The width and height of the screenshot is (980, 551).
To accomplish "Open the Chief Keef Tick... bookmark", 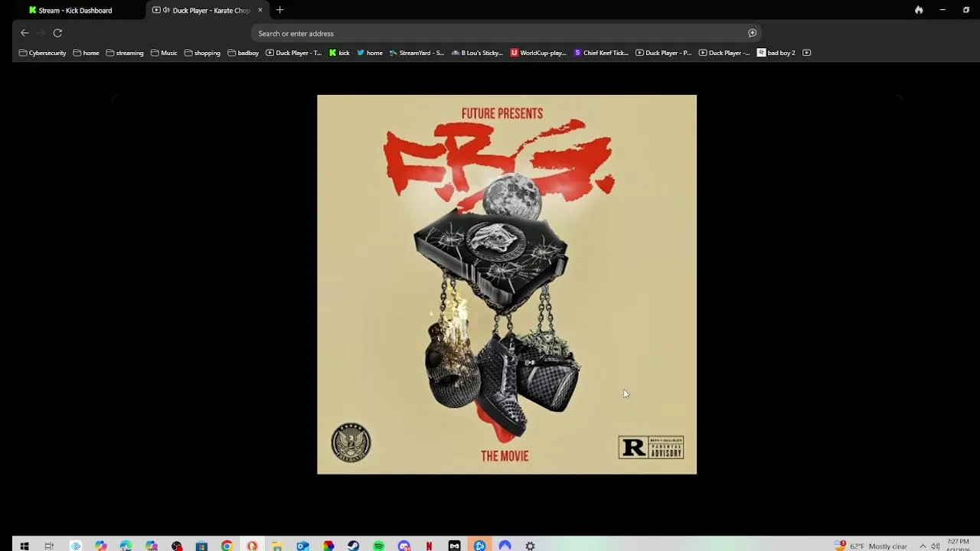I will [601, 53].
